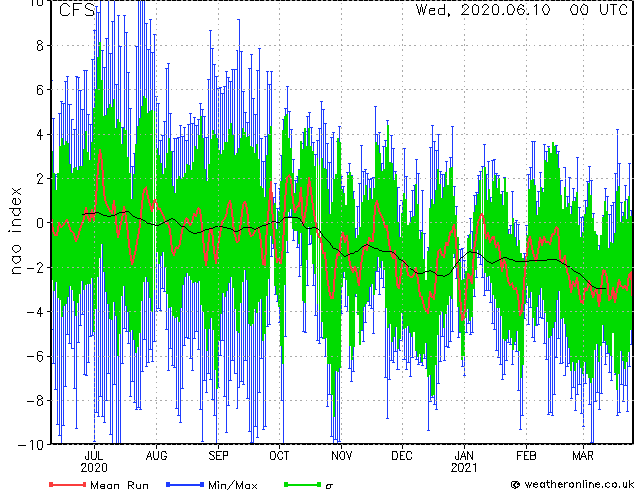Click the y-axis value -2
This screenshot has height=490, width=634.
pyautogui.click(x=35, y=267)
